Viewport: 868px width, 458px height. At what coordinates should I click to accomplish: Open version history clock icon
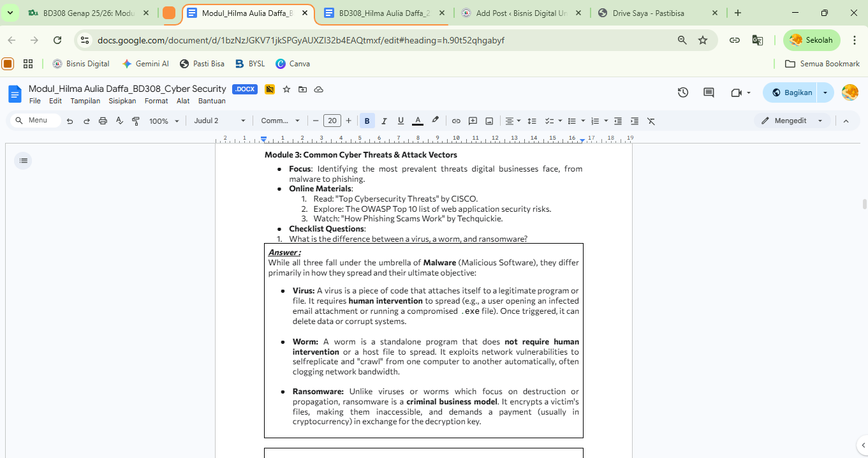(x=683, y=92)
